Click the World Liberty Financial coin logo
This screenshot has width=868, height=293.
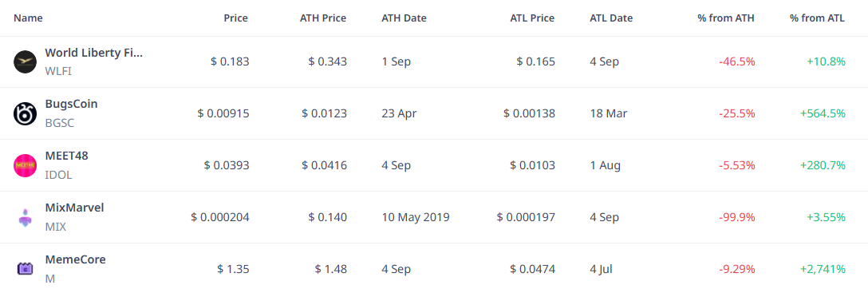point(25,62)
